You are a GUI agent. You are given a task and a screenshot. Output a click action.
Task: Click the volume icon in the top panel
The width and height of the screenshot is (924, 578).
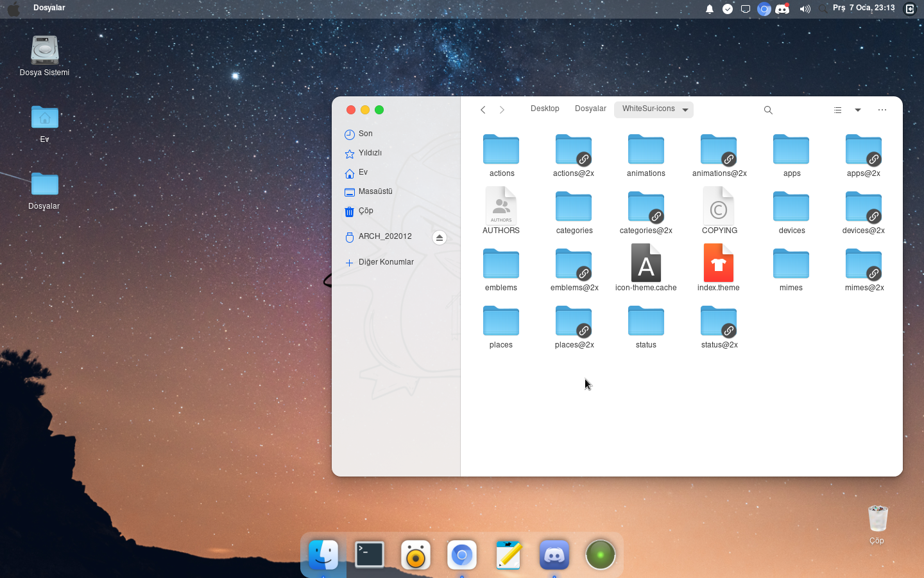[805, 9]
